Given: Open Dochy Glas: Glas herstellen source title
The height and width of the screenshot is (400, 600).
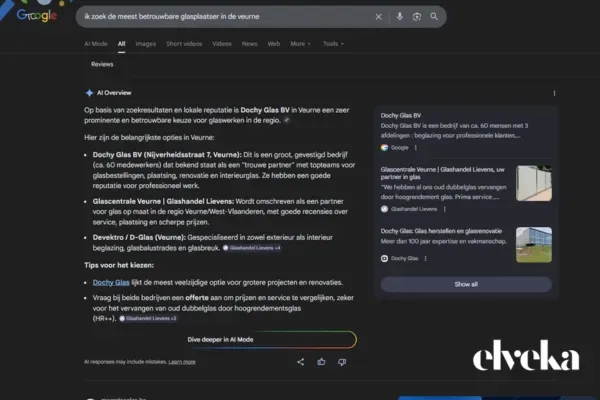Looking at the screenshot, I should click(x=441, y=231).
